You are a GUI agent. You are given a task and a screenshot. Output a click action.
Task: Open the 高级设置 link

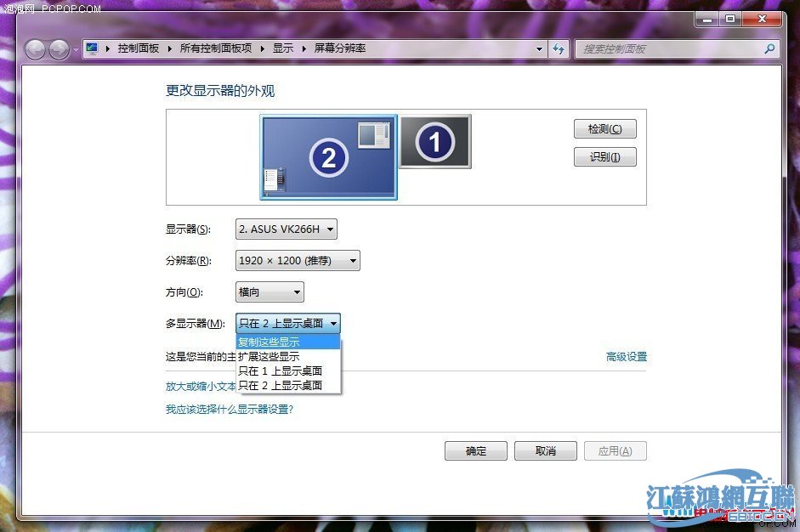tap(626, 357)
